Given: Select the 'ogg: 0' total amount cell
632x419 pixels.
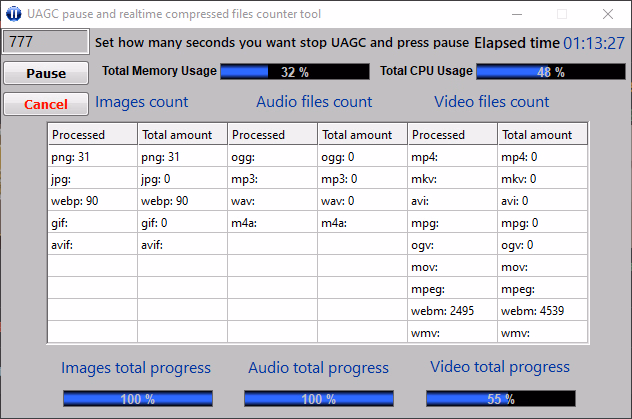Looking at the screenshot, I should coord(362,157).
